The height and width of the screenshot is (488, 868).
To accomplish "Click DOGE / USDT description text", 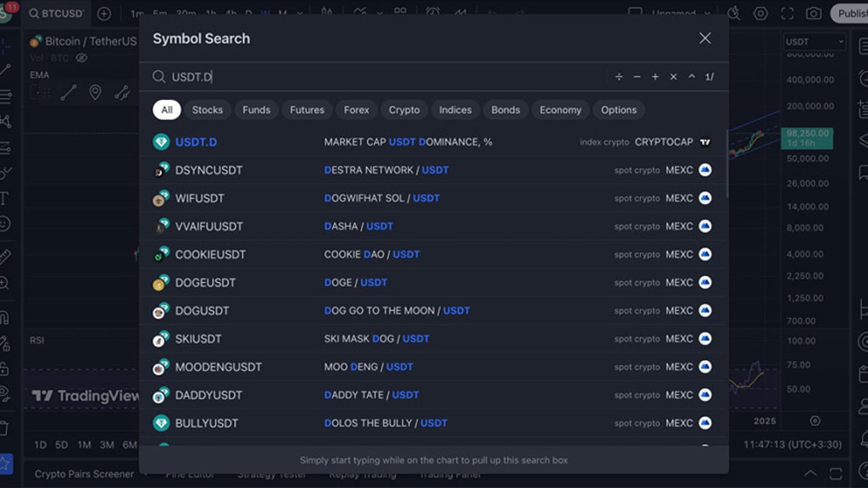I will (x=355, y=283).
